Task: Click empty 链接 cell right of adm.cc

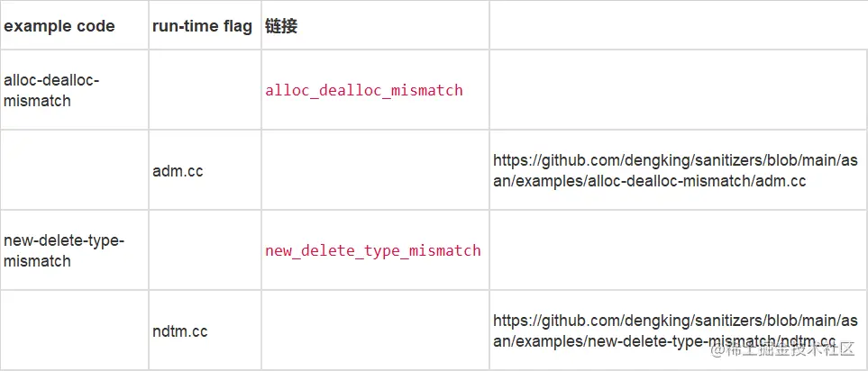Action: (375, 170)
